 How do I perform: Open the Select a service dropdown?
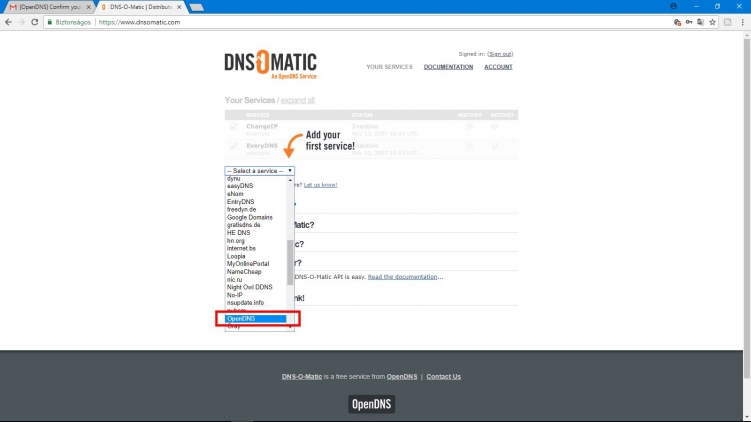pos(260,171)
